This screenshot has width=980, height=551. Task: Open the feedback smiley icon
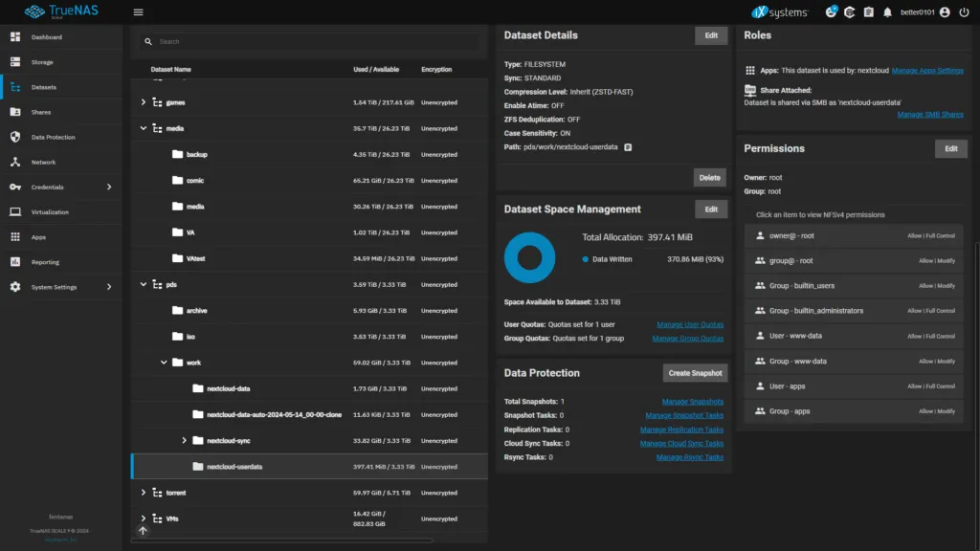832,11
